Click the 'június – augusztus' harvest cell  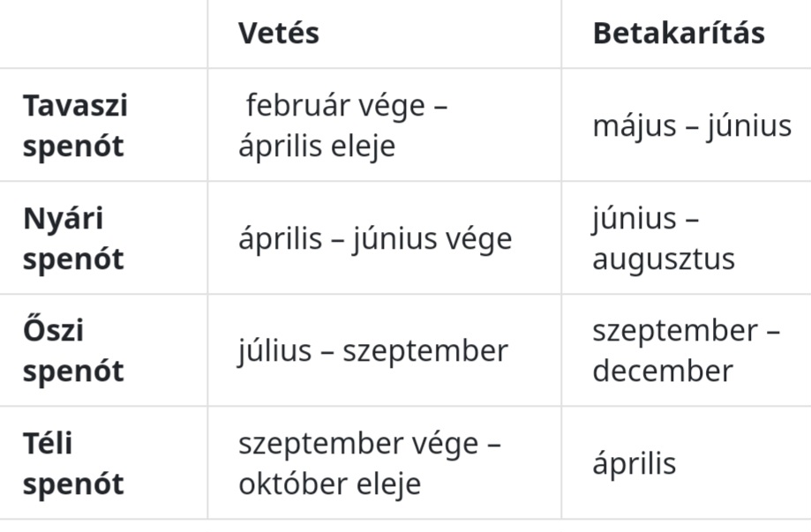(x=664, y=238)
